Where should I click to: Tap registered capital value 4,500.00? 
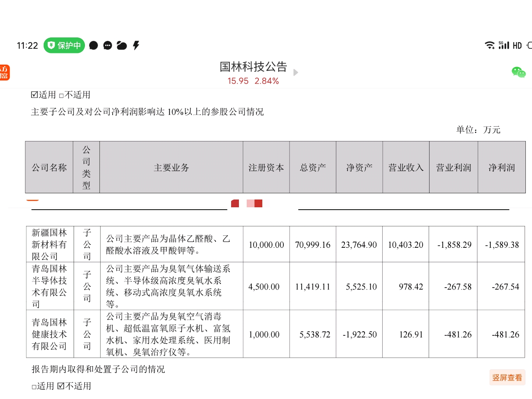pyautogui.click(x=264, y=287)
